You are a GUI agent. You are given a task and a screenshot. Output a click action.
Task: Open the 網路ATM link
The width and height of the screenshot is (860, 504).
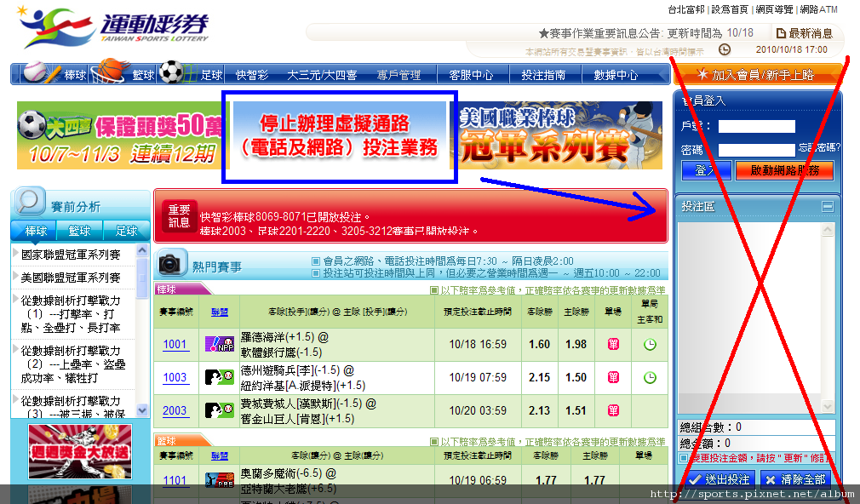point(819,9)
